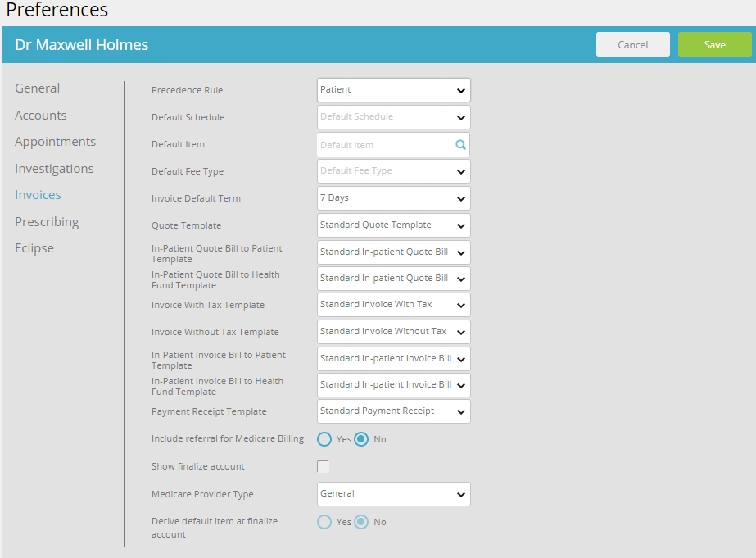The height and width of the screenshot is (558, 756).
Task: Click the Include referral for Medicare Billing label
Action: tap(228, 438)
